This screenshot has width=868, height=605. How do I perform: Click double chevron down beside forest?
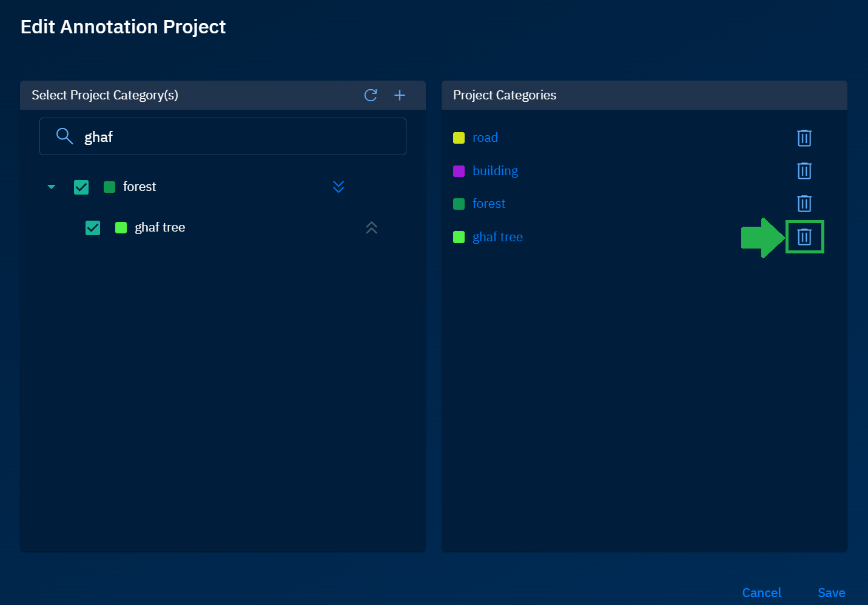coord(338,187)
